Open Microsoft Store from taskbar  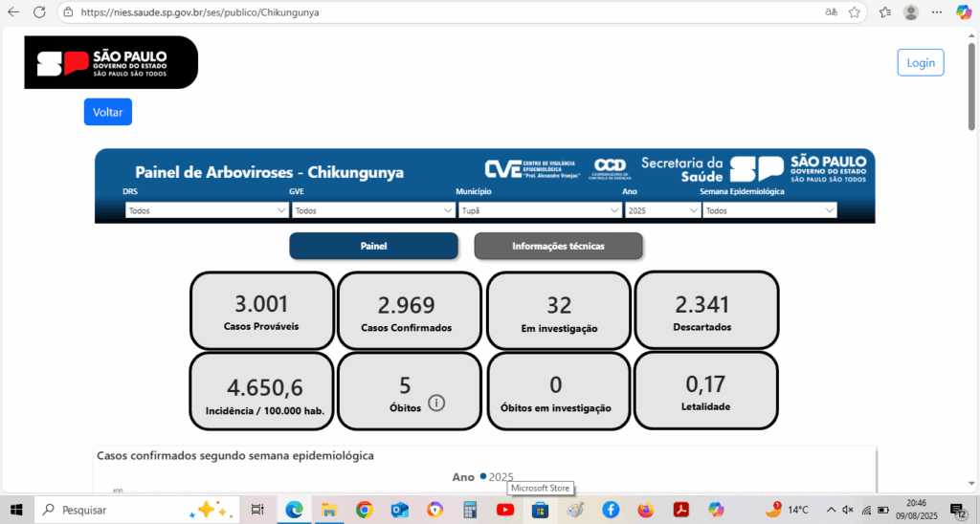pos(540,510)
